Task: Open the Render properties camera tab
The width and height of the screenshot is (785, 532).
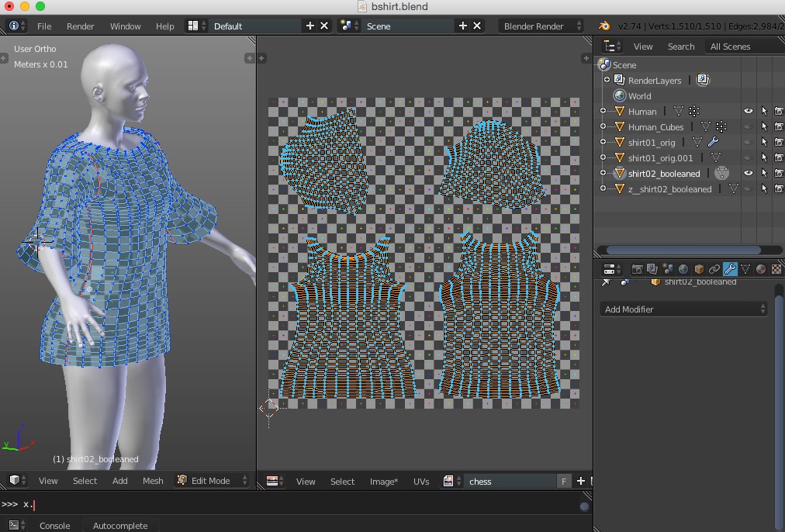Action: click(x=638, y=269)
